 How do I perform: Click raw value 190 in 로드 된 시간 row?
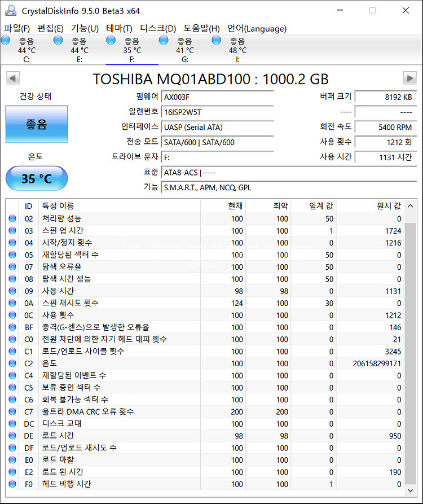coord(395,472)
